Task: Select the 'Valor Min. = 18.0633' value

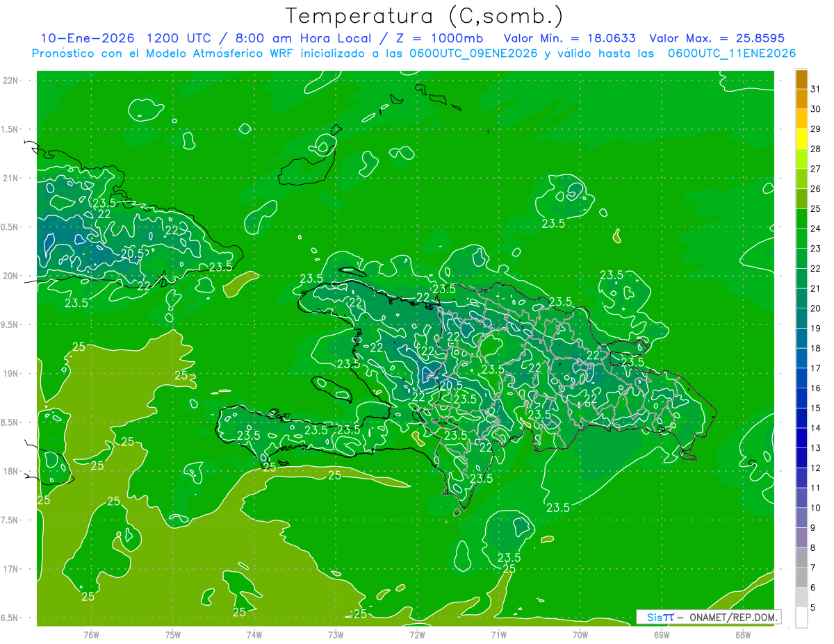Action: coord(569,38)
